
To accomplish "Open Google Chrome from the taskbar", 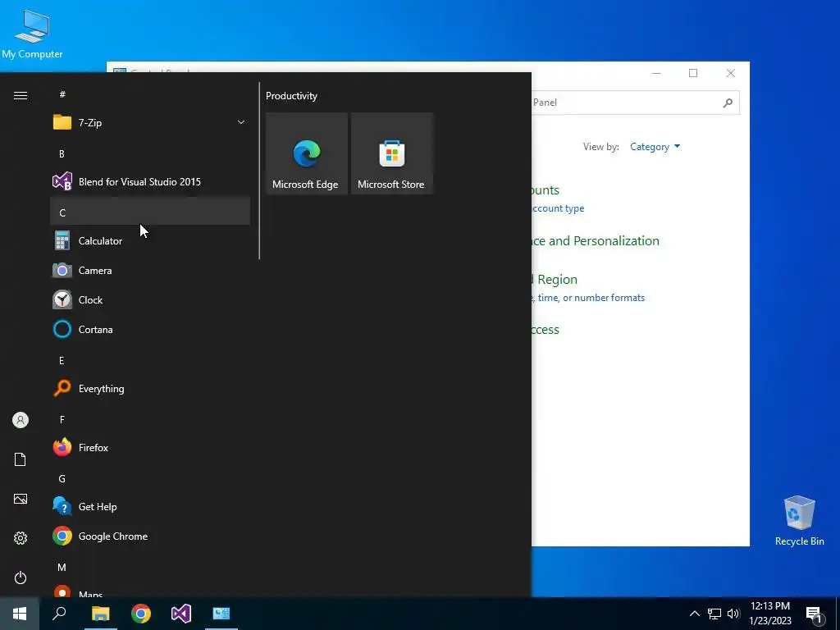I will coord(141,614).
